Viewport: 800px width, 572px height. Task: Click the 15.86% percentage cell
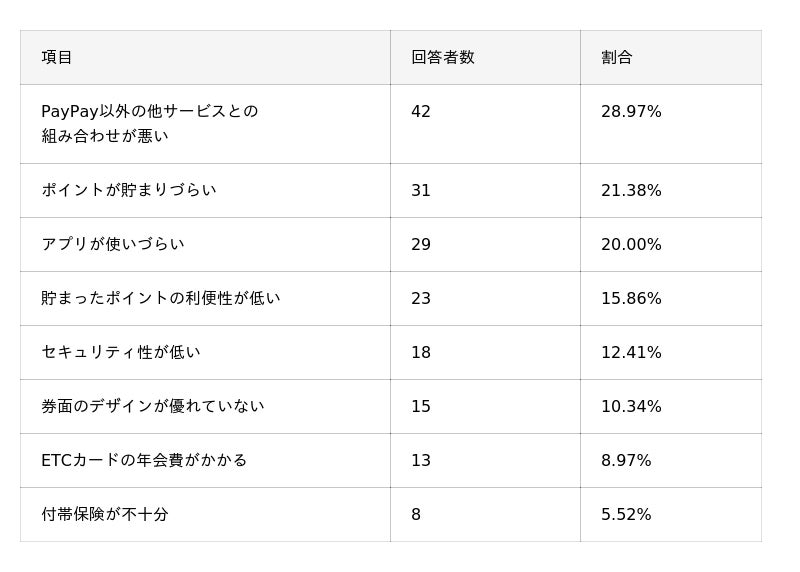coord(631,298)
